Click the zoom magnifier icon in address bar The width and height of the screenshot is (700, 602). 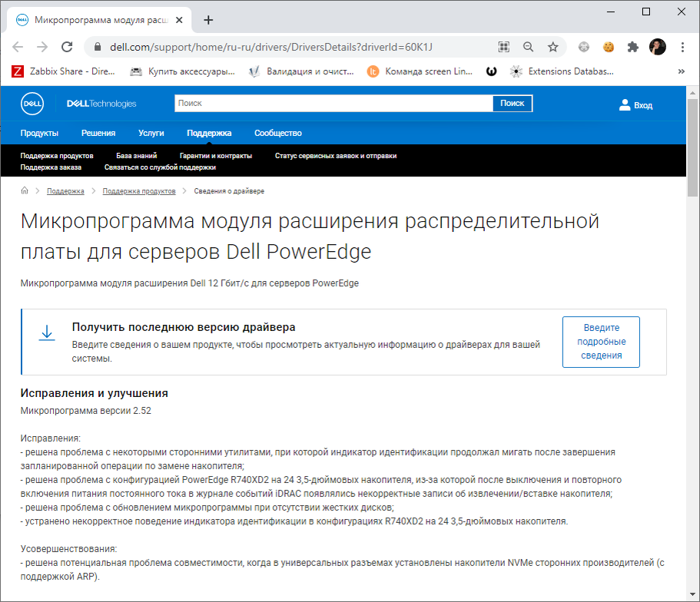[528, 47]
